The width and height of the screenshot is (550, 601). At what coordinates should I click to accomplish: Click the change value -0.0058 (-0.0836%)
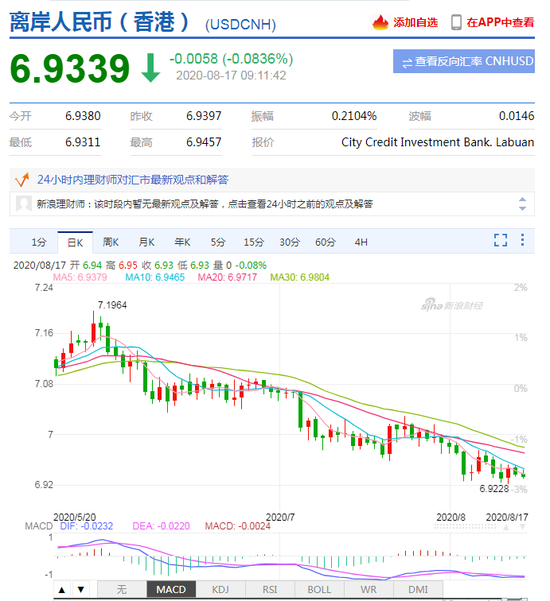pos(231,59)
